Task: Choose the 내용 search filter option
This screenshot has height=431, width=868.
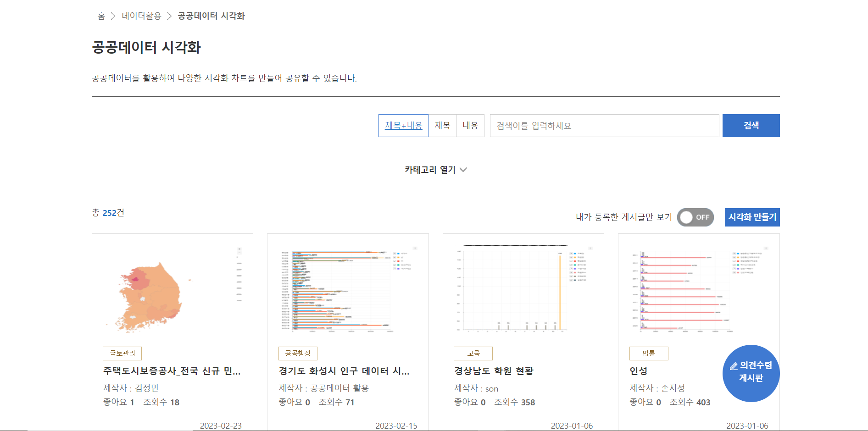Action: [470, 126]
